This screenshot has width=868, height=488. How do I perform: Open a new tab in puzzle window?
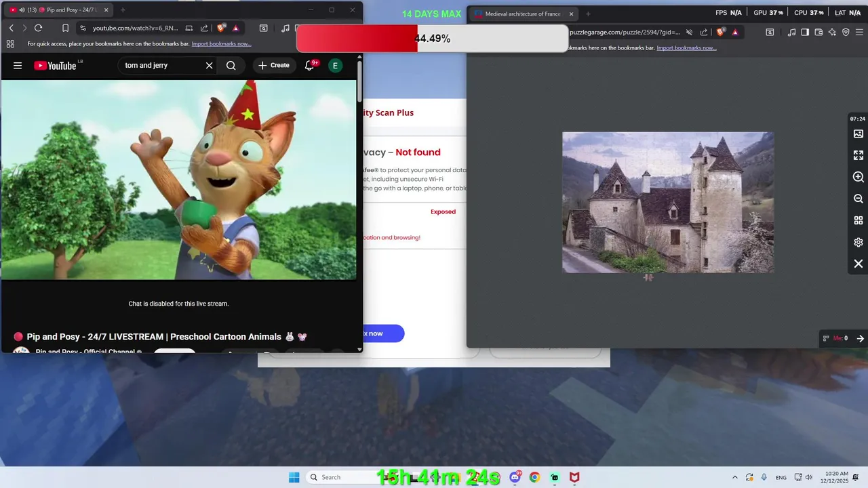pyautogui.click(x=588, y=14)
